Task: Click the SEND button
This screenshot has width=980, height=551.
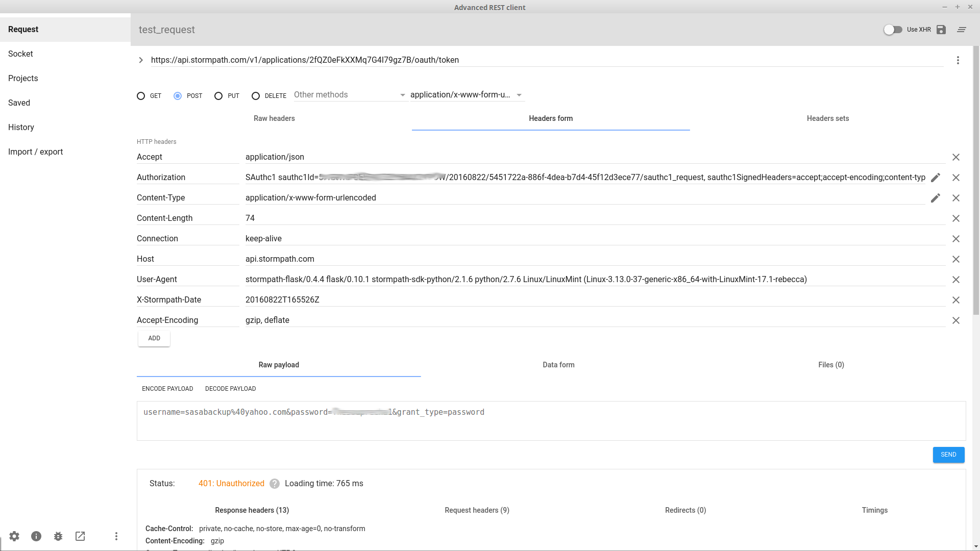Action: 948,455
